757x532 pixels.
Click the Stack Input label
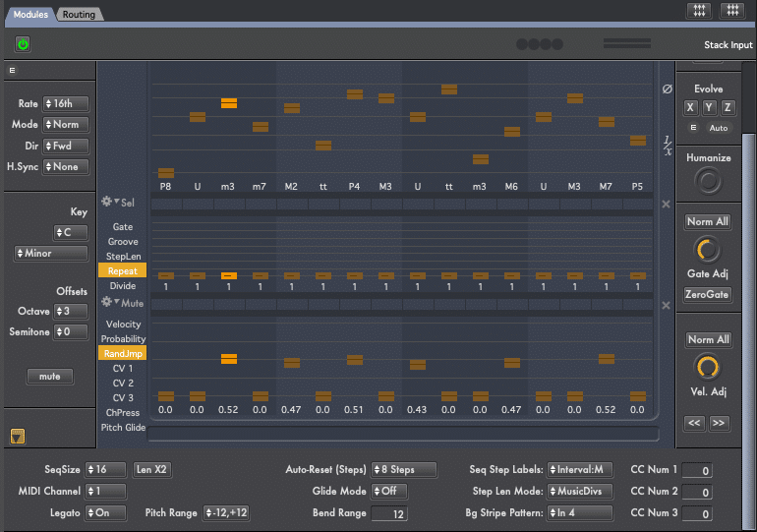728,45
